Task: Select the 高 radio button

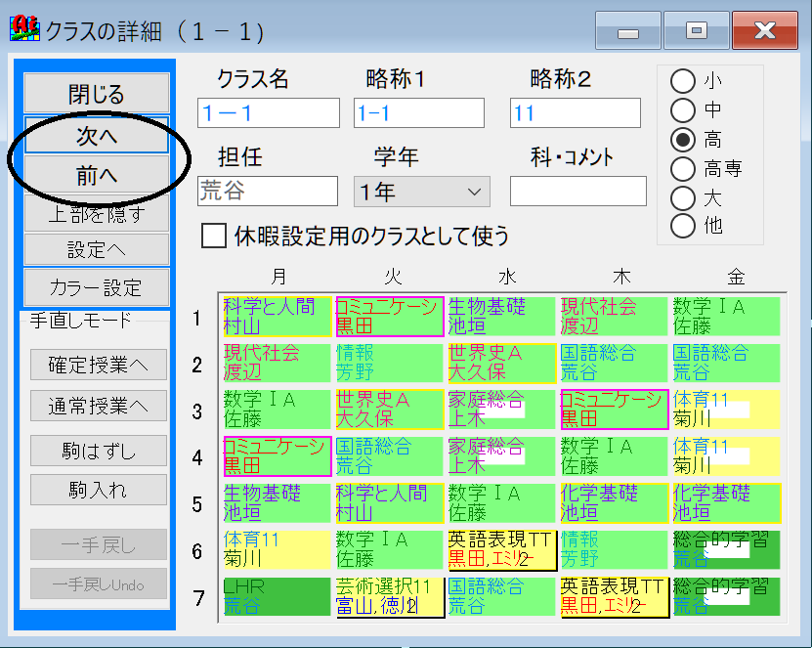Action: [683, 140]
